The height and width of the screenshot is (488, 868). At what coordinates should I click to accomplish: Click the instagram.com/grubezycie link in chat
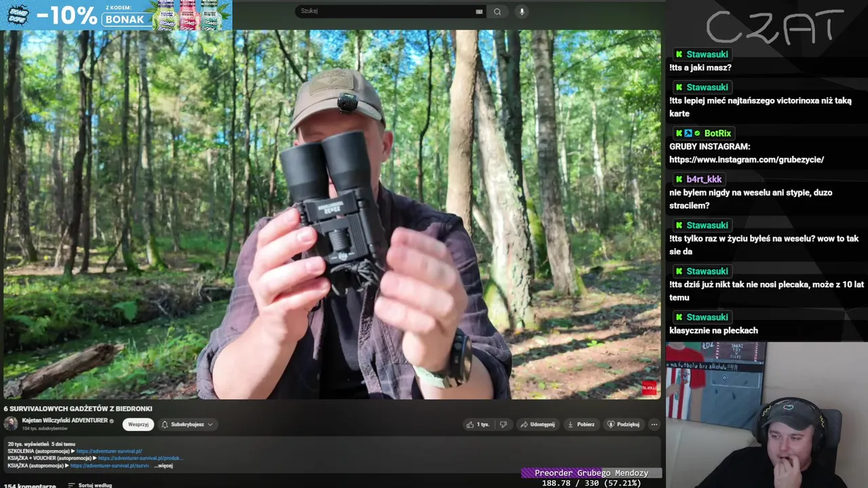tap(747, 160)
